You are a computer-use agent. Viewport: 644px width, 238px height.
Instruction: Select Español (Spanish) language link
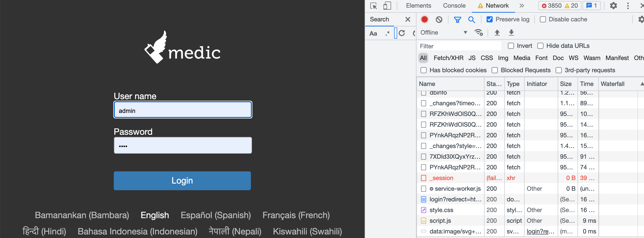tap(216, 215)
